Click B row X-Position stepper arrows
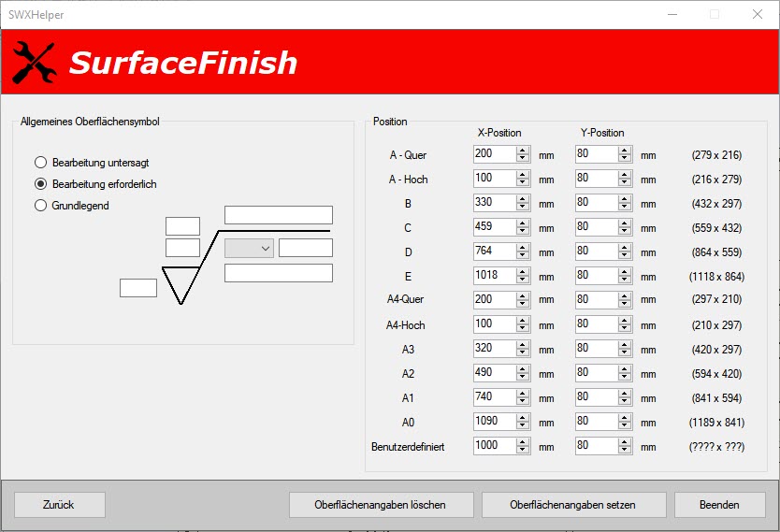780x532 pixels. coord(522,203)
